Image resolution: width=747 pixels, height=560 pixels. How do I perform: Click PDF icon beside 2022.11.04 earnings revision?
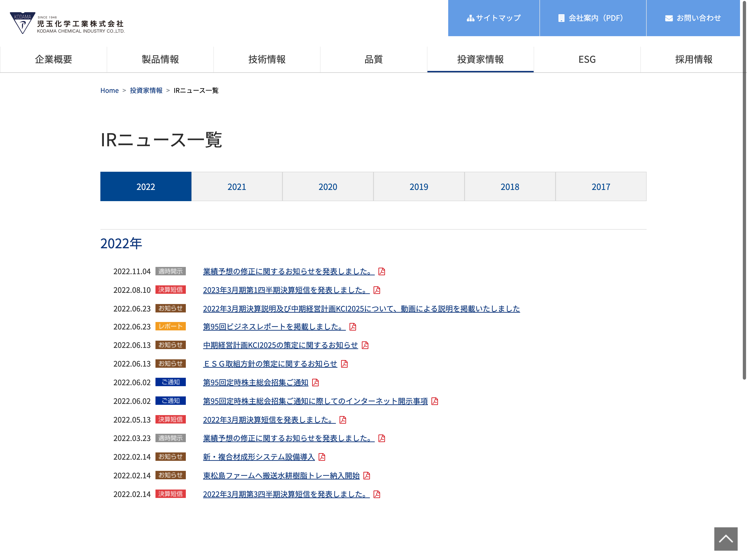pyautogui.click(x=382, y=271)
